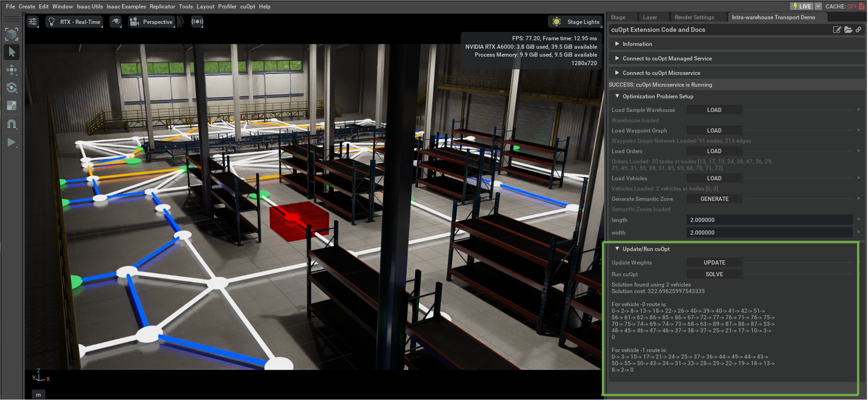Click the 'Solution cost' result text

click(x=658, y=291)
